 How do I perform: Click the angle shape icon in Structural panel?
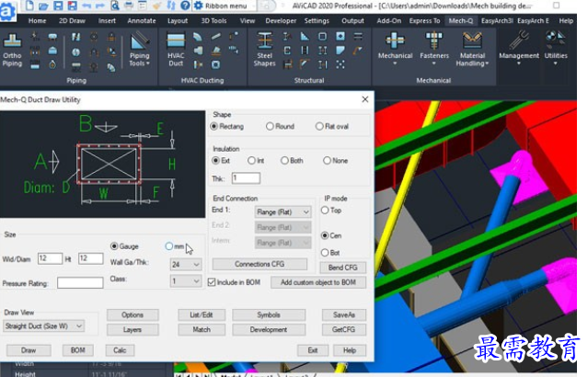pyautogui.click(x=305, y=37)
